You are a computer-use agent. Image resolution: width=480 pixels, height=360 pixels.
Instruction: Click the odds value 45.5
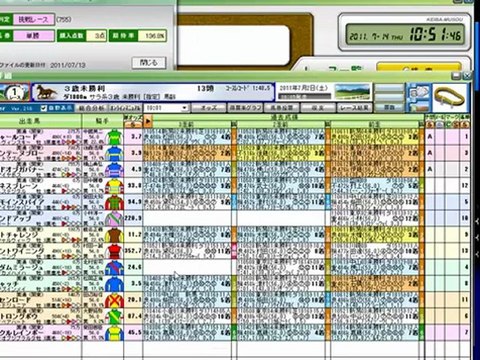135,332
